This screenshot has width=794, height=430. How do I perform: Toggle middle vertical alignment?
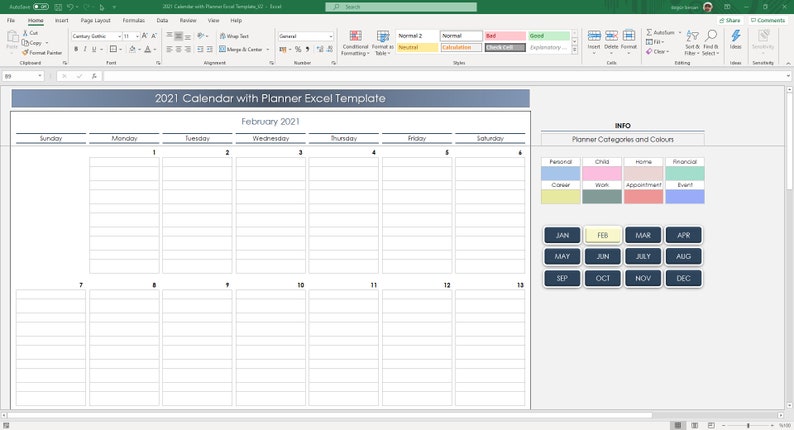pos(178,36)
